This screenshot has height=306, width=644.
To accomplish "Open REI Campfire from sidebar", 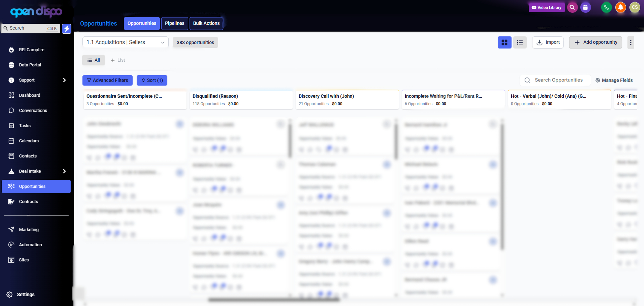I will (31, 50).
